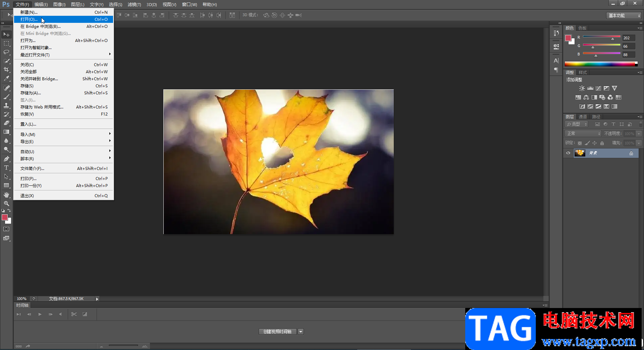The width and height of the screenshot is (644, 350).
Task: Expand the opacity dropdown arrow
Action: tap(639, 134)
